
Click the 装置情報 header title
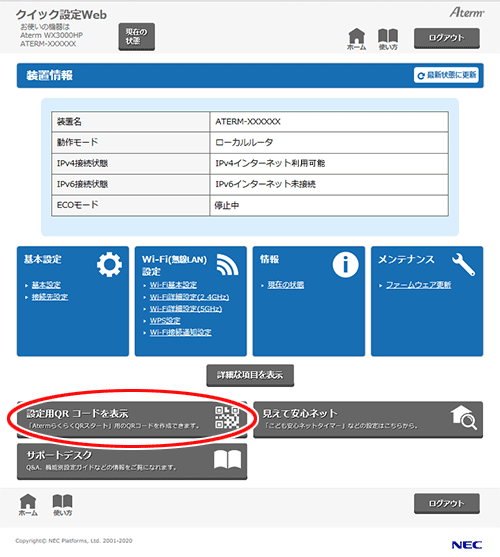point(49,75)
